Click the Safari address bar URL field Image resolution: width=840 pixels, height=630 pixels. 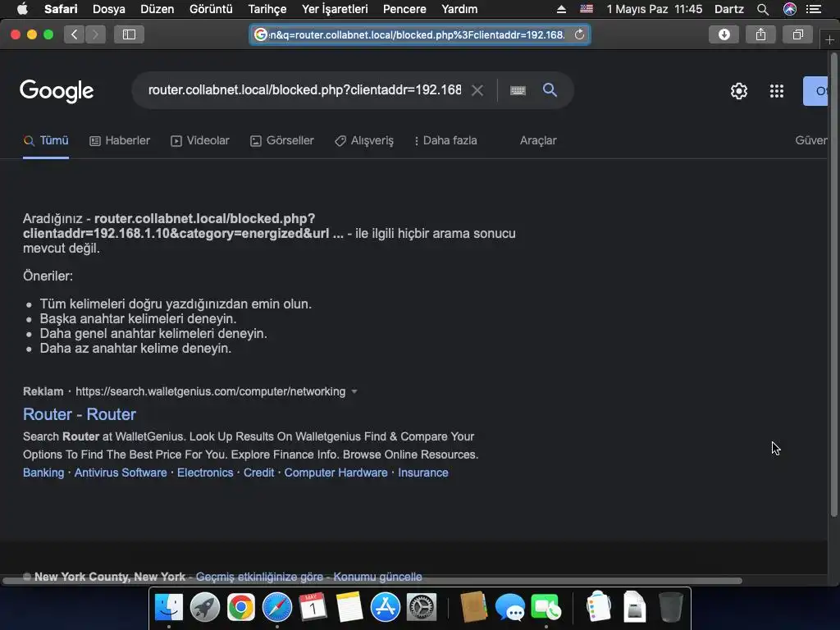[x=420, y=34]
